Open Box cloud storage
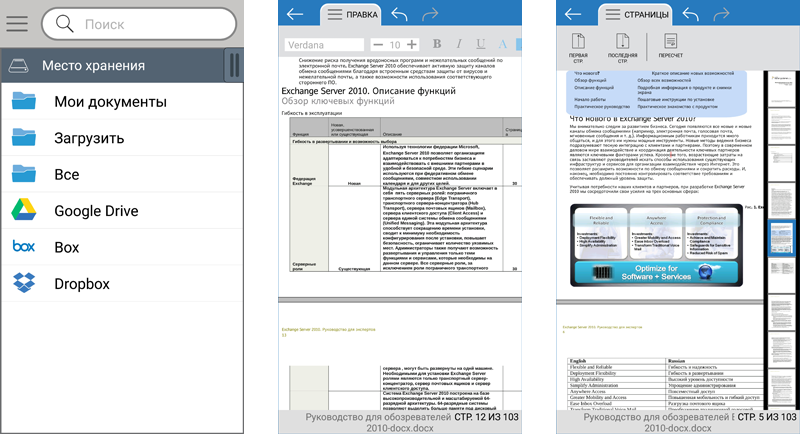The height and width of the screenshot is (434, 800). tap(122, 247)
